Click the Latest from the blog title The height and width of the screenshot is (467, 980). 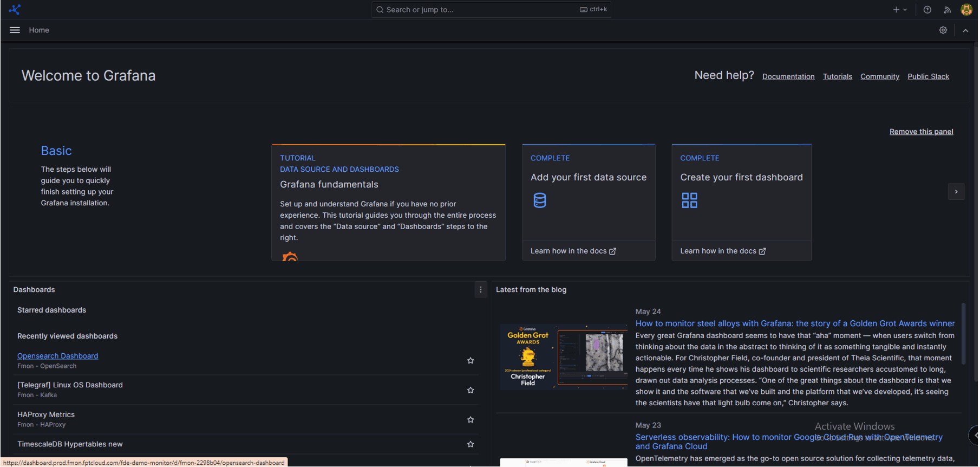(x=531, y=290)
